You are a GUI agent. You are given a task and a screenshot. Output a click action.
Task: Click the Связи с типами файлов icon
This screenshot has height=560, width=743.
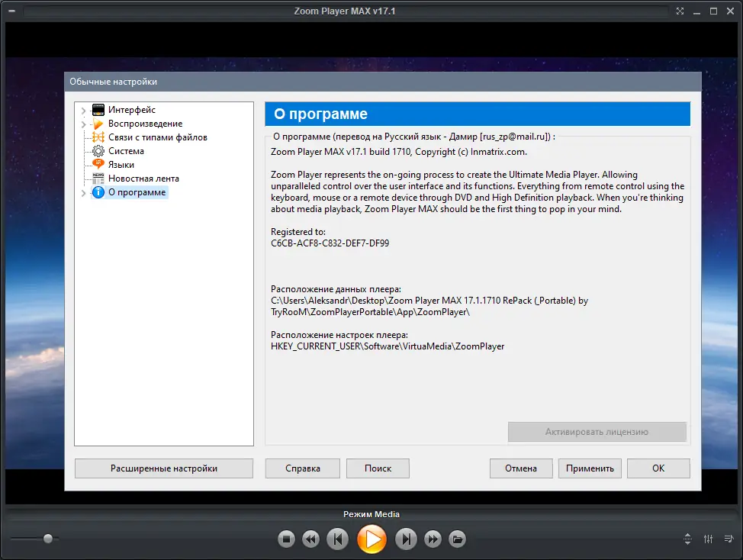pos(98,137)
